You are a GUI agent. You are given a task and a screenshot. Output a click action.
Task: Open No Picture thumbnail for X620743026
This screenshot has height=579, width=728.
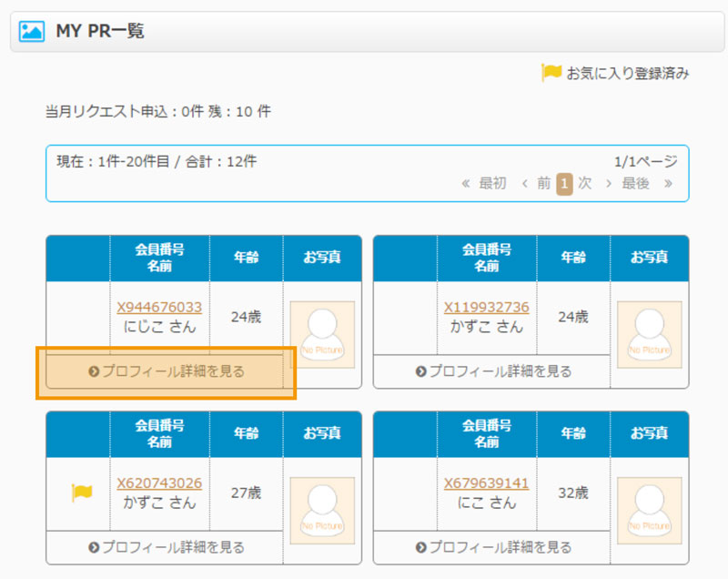(322, 511)
